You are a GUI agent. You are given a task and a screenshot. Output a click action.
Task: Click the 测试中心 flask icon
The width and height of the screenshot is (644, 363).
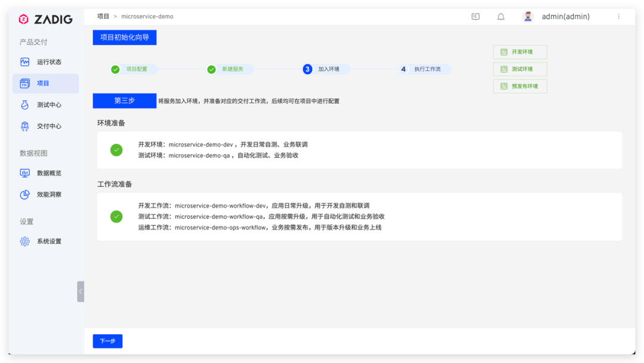tap(24, 105)
